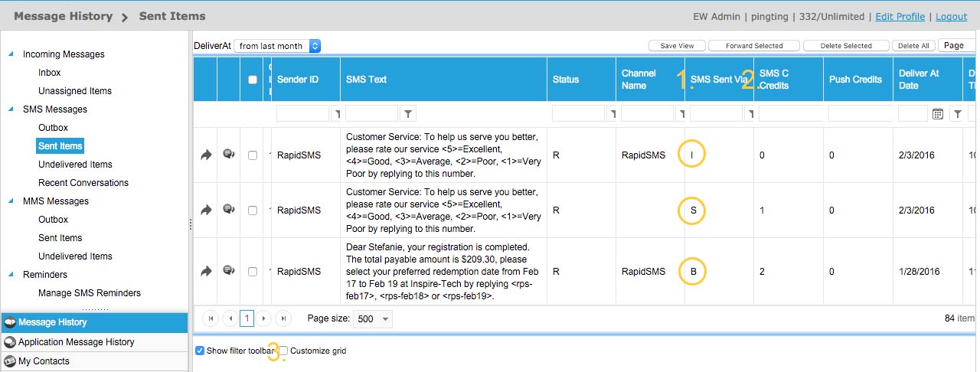Enable the Customize grid checkbox
Screen dimensions: 980x372
tap(283, 351)
